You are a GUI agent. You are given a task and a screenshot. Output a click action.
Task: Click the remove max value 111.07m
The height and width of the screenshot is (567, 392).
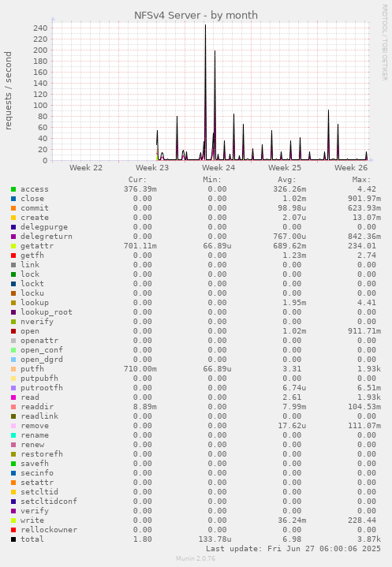coord(364,426)
